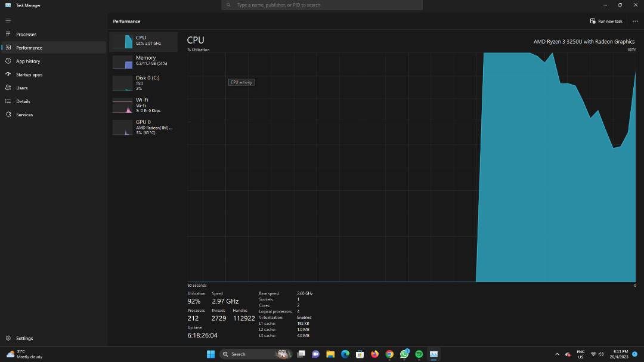Select the Wi-Fi performance item
The height and width of the screenshot is (362, 644).
click(144, 105)
